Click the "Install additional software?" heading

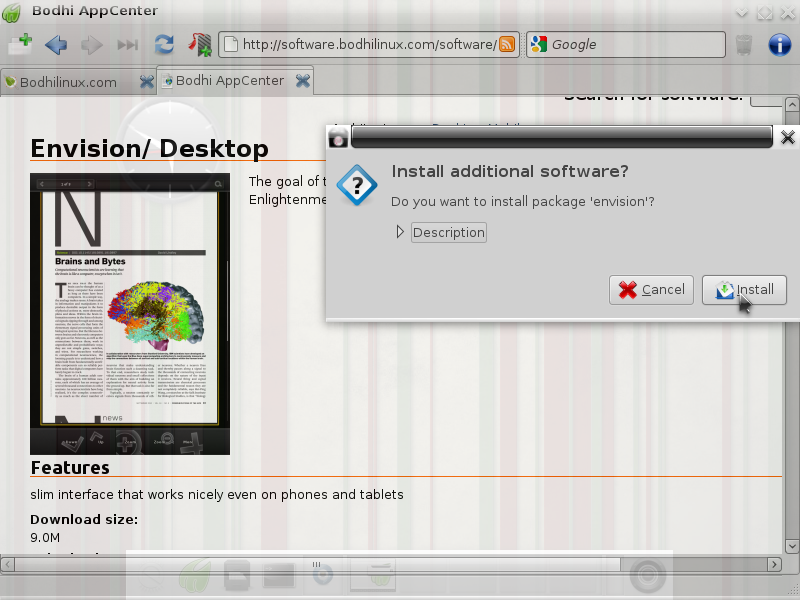coord(510,171)
